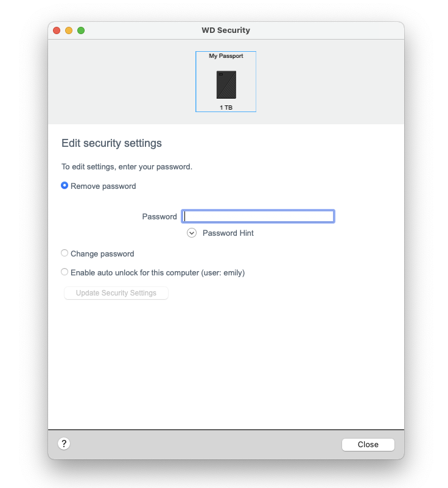Select the Change password option

[65, 253]
